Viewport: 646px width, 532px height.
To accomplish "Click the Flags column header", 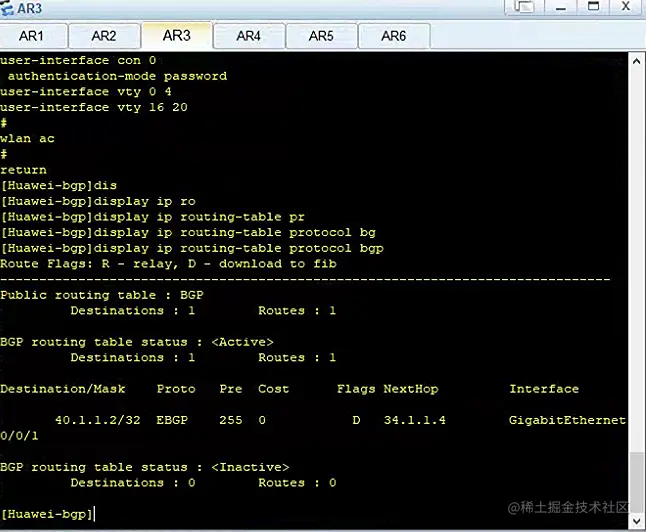I will (356, 389).
